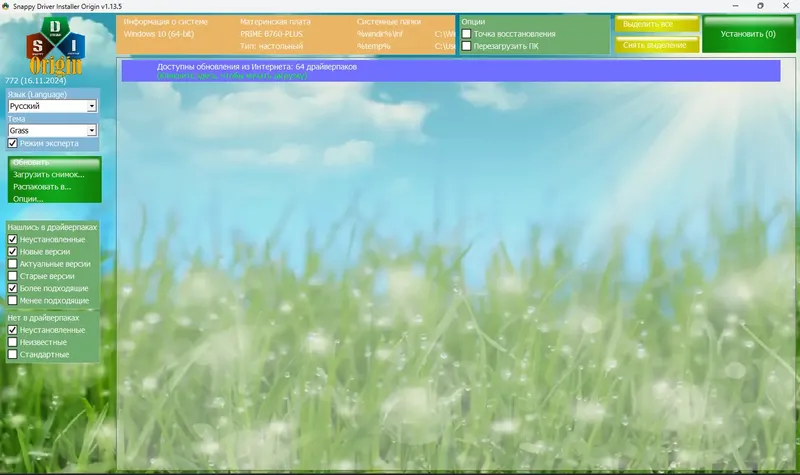Toggle the Режим эксперта checkbox

click(x=13, y=143)
